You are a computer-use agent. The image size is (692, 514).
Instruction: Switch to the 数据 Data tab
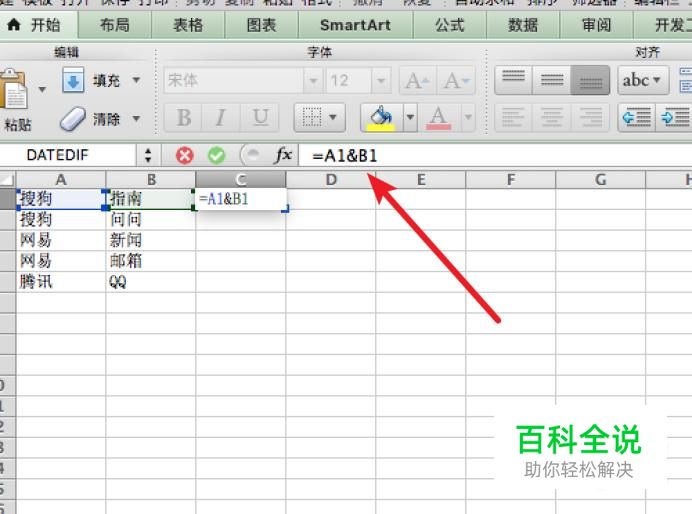pyautogui.click(x=523, y=25)
